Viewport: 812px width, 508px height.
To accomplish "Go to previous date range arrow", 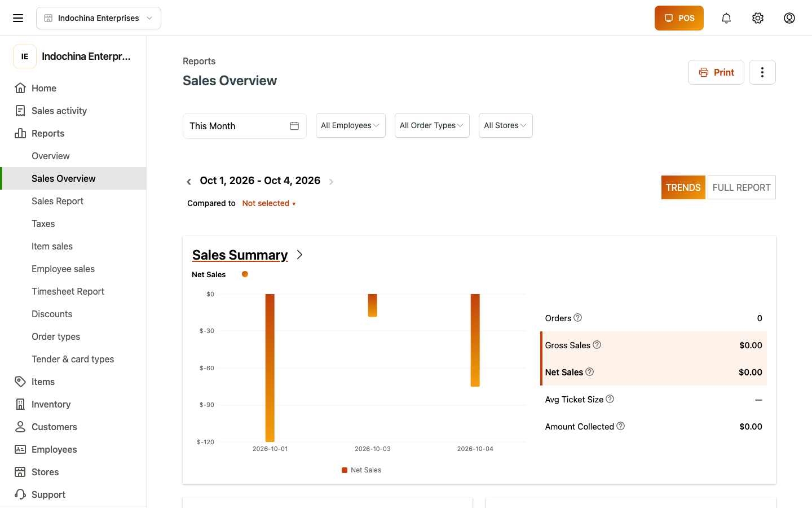I will [189, 181].
